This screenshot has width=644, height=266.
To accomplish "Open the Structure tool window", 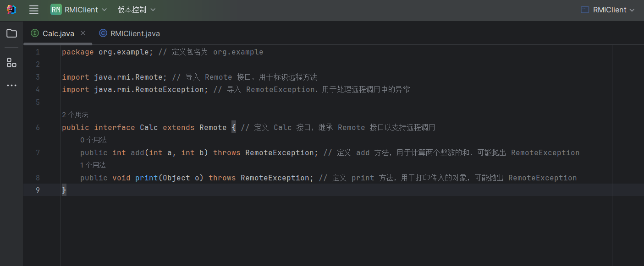I will pyautogui.click(x=11, y=63).
